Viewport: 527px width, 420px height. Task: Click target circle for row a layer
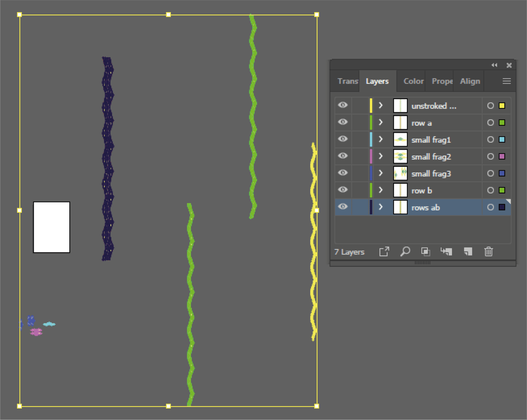pos(491,122)
